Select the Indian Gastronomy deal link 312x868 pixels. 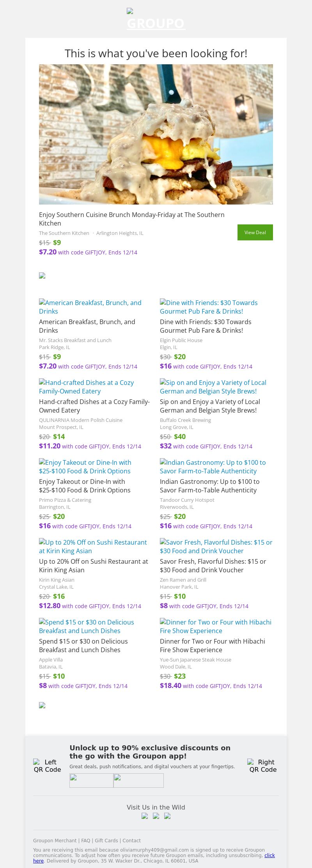tap(213, 467)
